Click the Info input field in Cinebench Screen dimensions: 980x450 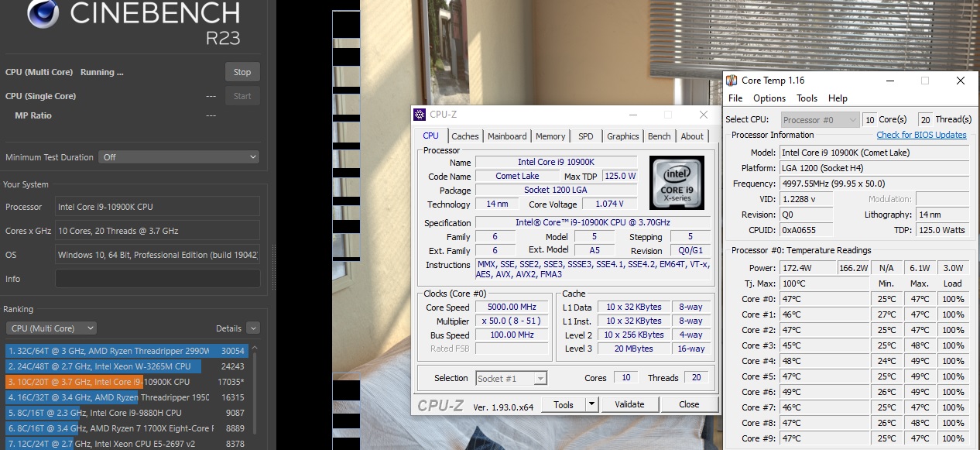pos(157,279)
